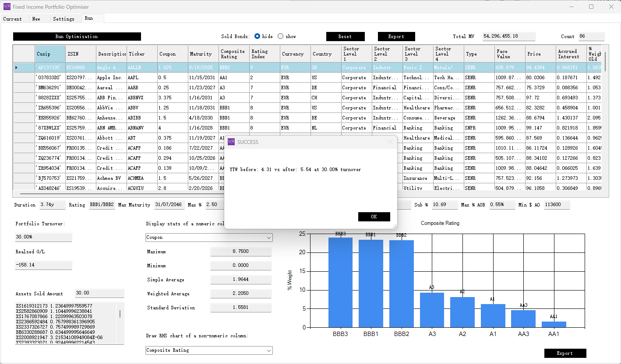The width and height of the screenshot is (621, 364).
Task: Click the SCR application icon in title bar
Action: 6,7
